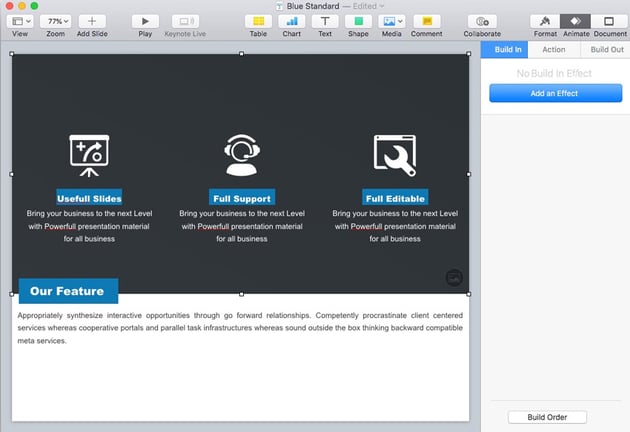Screen dimensions: 630x432
Task: Add a Comment using toolbar icon
Action: [426, 21]
